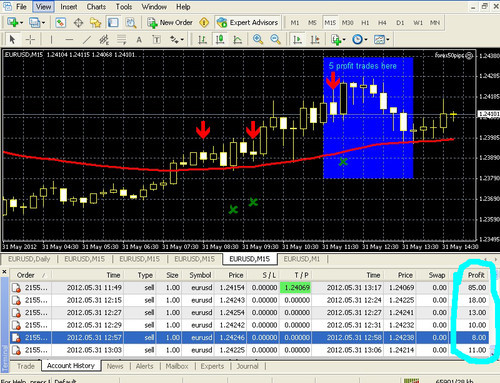Open the View menu
Image resolution: width=500 pixels, height=383 pixels.
pos(43,7)
